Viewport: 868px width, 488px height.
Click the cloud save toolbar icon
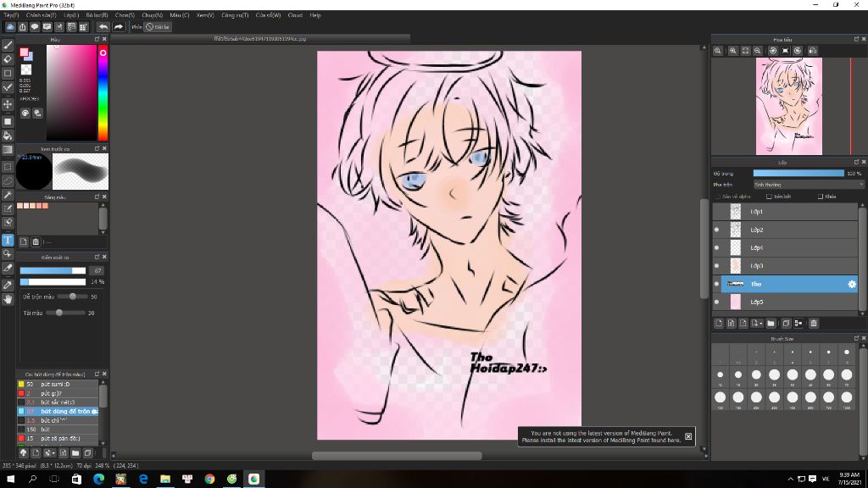pos(10,26)
